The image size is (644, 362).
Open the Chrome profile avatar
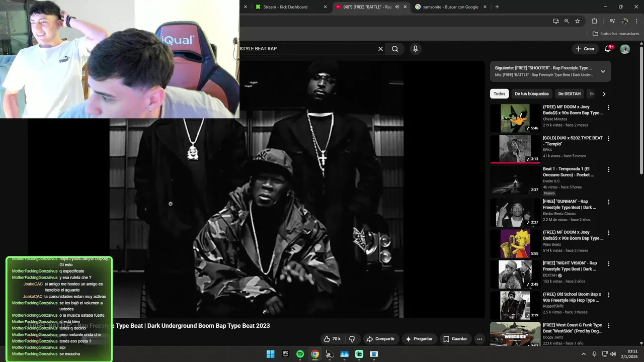pyautogui.click(x=625, y=21)
